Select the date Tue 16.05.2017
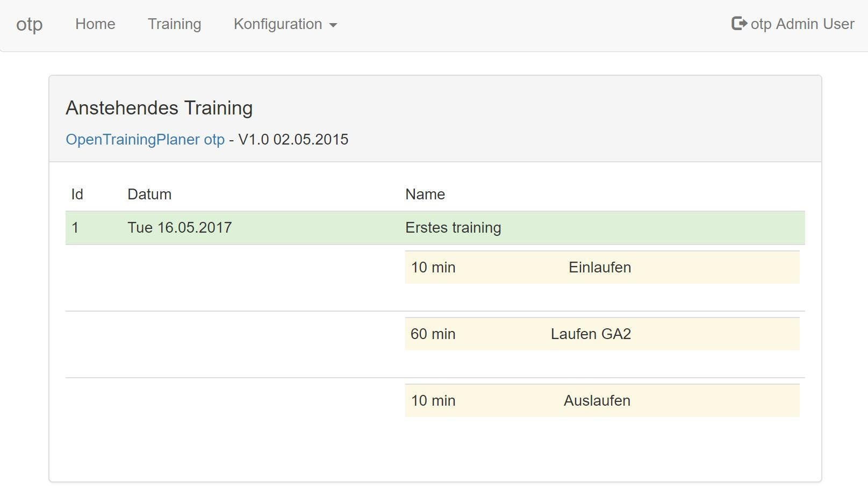The image size is (868, 504). 179,228
